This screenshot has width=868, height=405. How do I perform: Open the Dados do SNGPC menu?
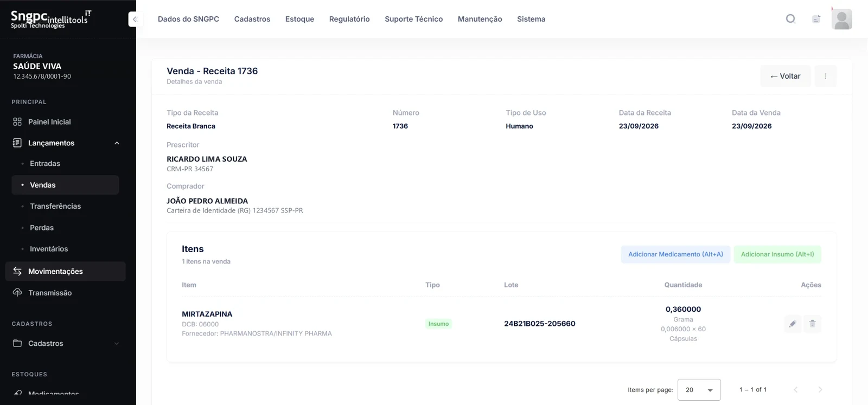[188, 19]
